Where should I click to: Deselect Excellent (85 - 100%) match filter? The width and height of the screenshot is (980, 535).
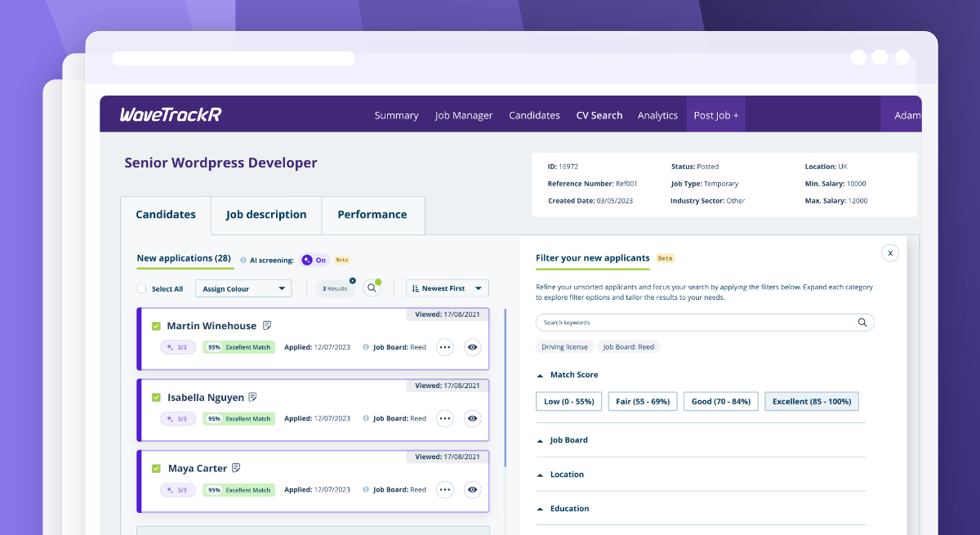tap(812, 401)
